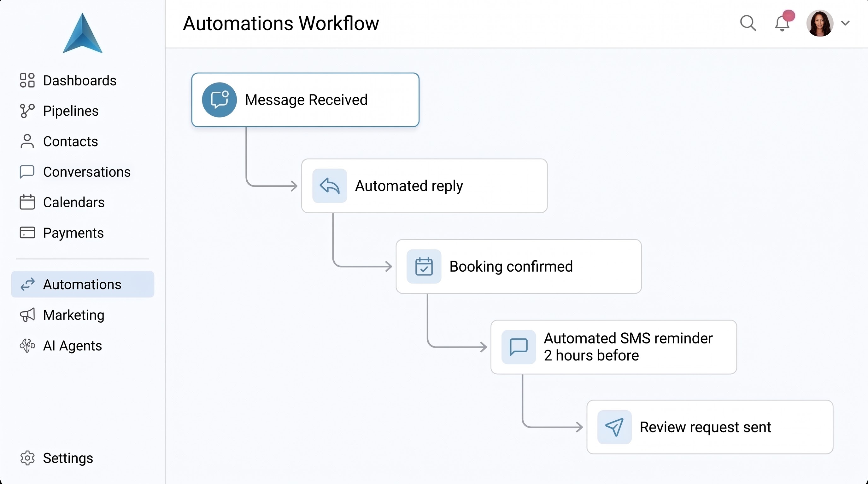868x484 pixels.
Task: Click the Contacts person icon
Action: 27,141
